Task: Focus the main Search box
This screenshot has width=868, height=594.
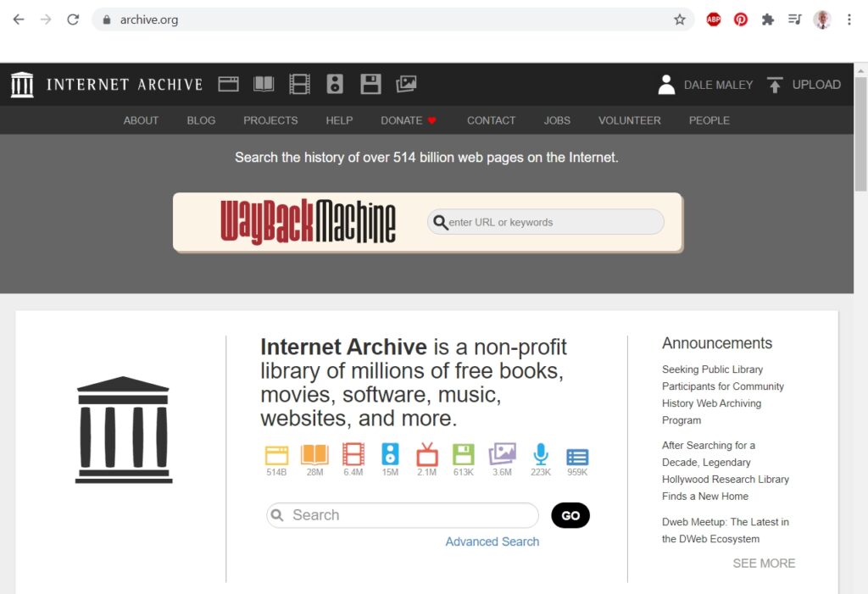Action: 403,515
